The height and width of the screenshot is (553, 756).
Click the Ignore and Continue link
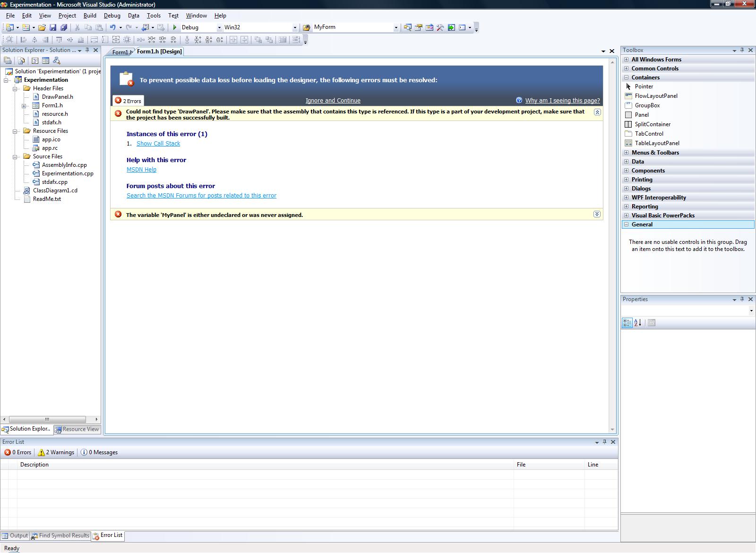333,101
